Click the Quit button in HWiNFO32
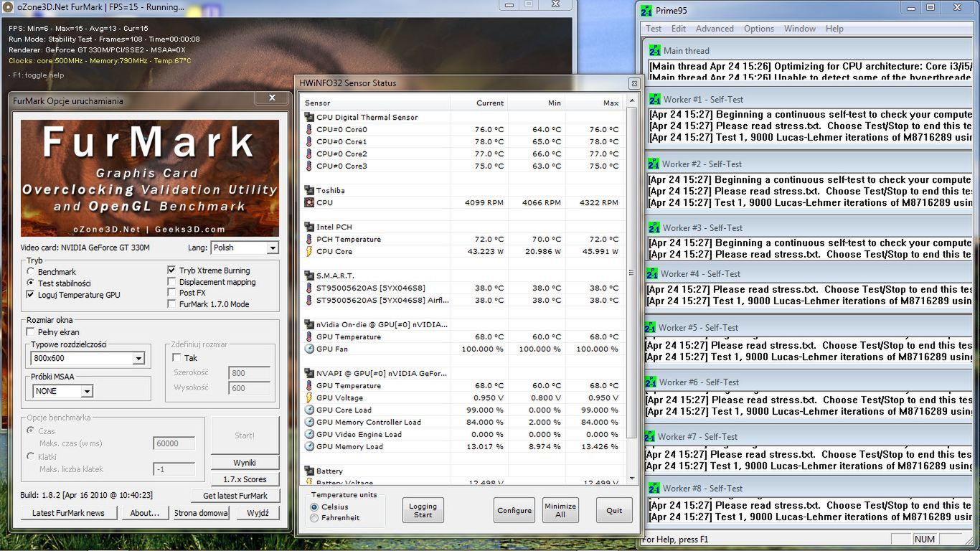Screen dimensions: 980x551 pos(614,510)
